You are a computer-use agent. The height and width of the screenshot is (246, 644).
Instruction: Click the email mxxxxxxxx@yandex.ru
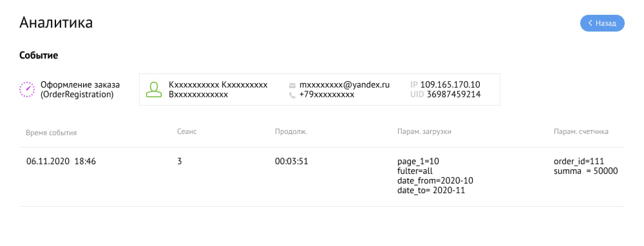pos(345,85)
